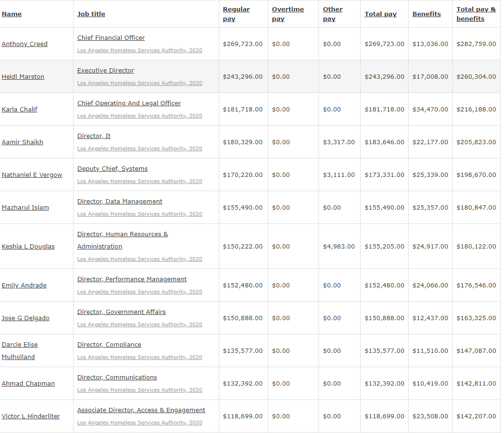Select Heidi Marston's benefits value $17,008.00
This screenshot has width=504, height=433.
point(430,77)
